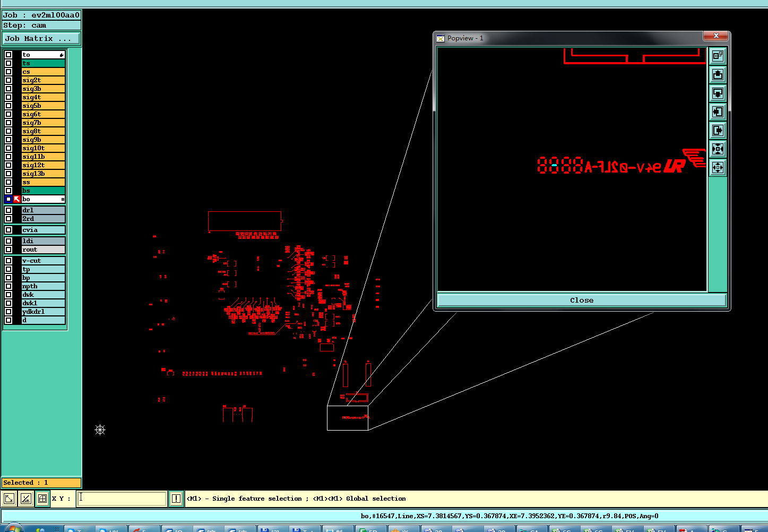Select layer name sig3b
This screenshot has width=768, height=532.
(43, 89)
